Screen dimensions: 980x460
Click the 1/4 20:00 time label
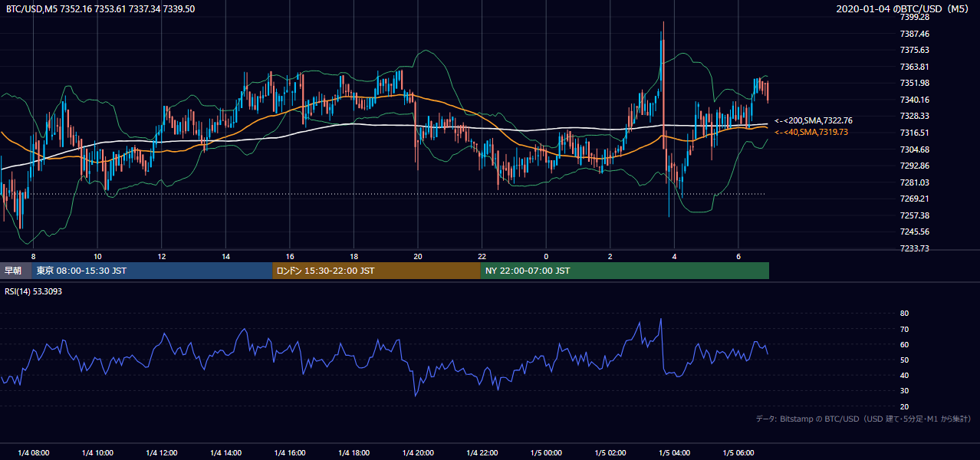pyautogui.click(x=418, y=453)
